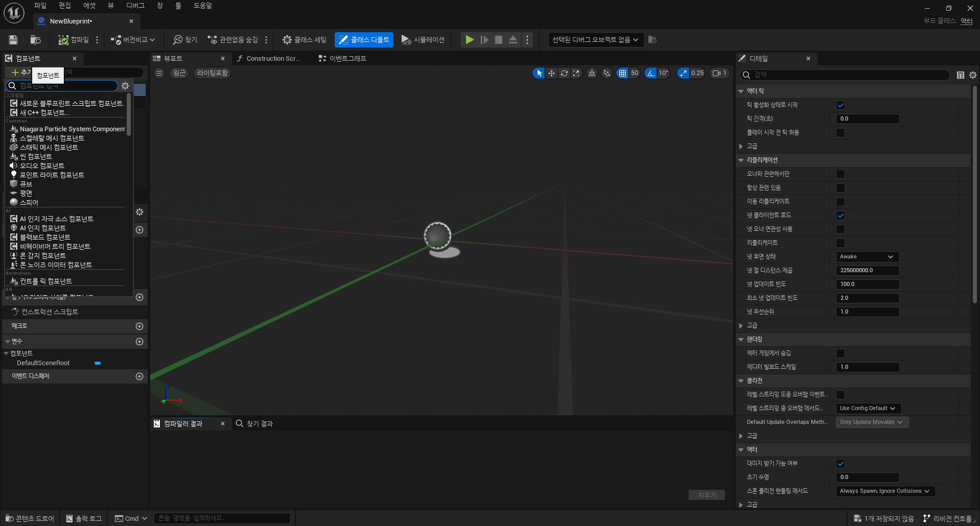The height and width of the screenshot is (526, 980).
Task: Toggle scale snapping icon
Action: point(683,73)
